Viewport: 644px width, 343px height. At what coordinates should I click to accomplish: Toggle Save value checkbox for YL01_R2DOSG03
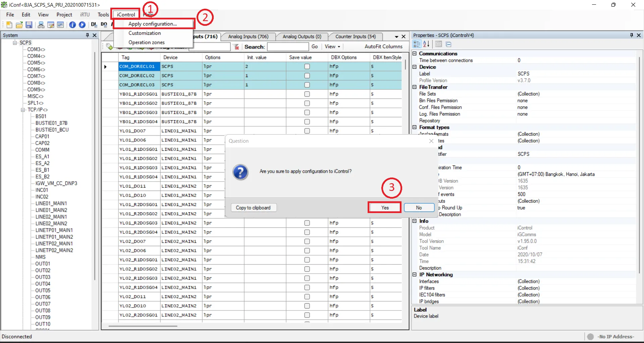(x=307, y=223)
